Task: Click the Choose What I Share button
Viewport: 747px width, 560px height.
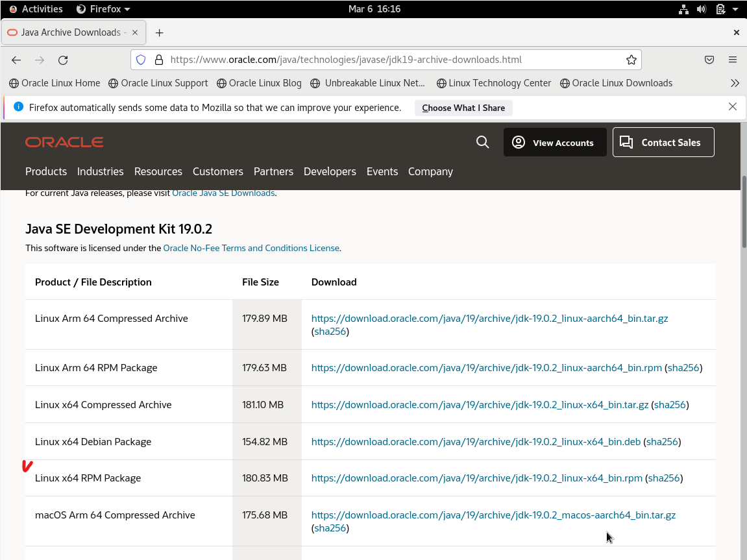Action: tap(463, 108)
